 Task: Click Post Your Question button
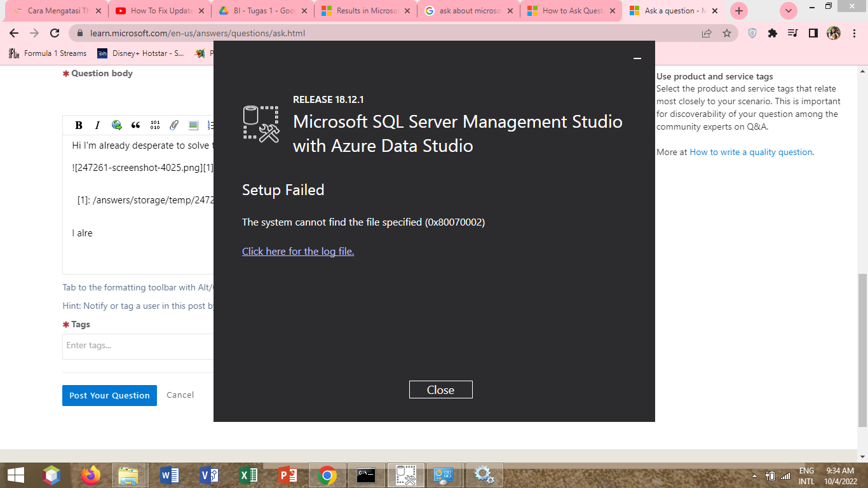pos(109,395)
